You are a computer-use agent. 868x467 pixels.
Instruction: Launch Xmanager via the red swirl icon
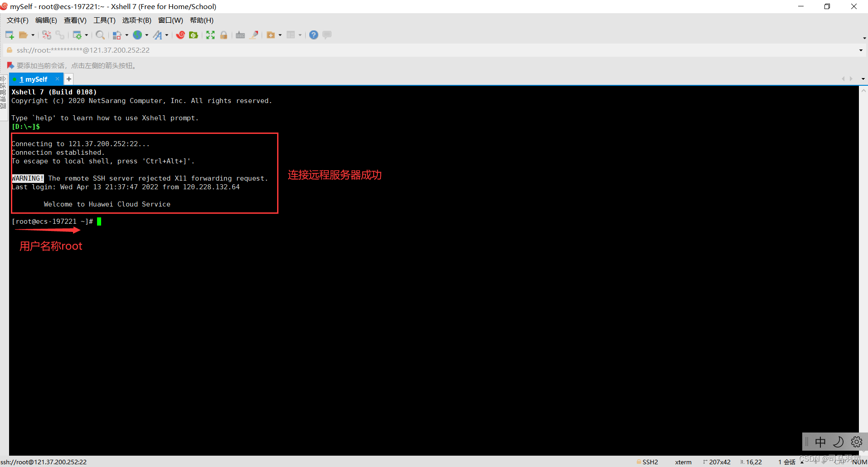tap(180, 35)
